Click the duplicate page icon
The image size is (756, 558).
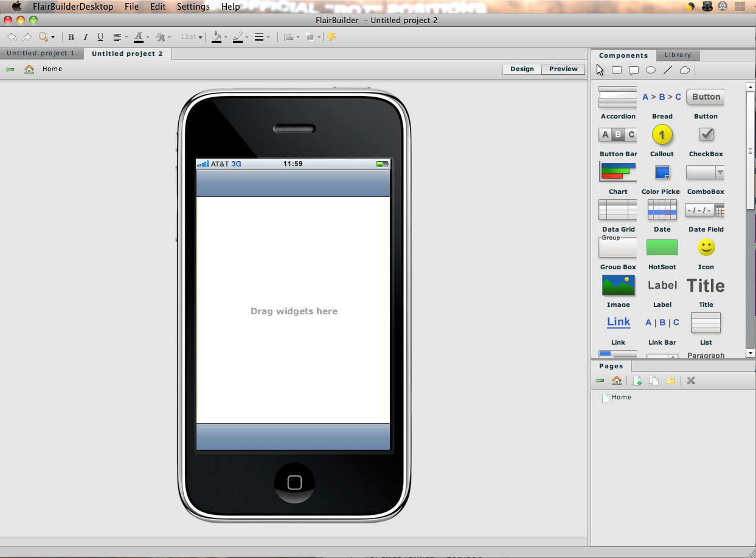[x=654, y=381]
